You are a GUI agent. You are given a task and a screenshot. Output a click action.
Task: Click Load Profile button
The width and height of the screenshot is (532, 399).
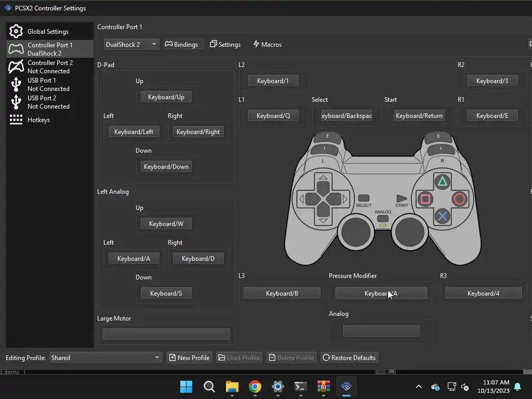click(239, 357)
